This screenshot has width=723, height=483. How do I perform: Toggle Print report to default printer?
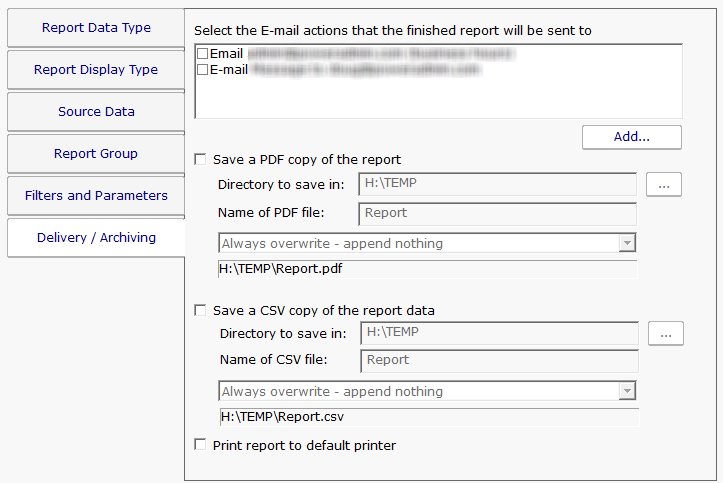point(201,446)
